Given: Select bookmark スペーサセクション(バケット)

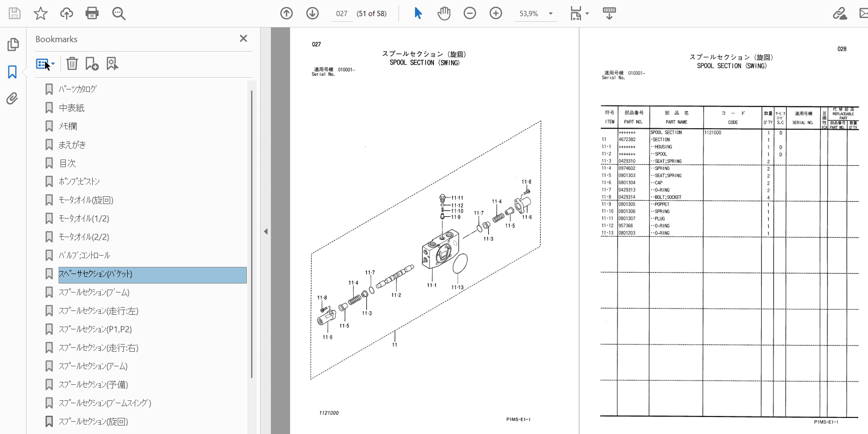Looking at the screenshot, I should point(152,275).
